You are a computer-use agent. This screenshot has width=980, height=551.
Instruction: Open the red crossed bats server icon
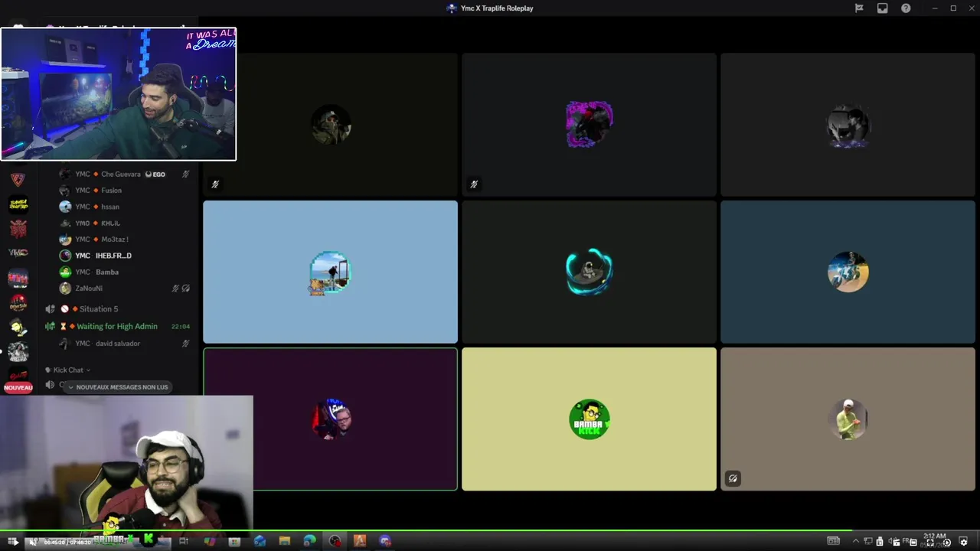[x=18, y=228]
